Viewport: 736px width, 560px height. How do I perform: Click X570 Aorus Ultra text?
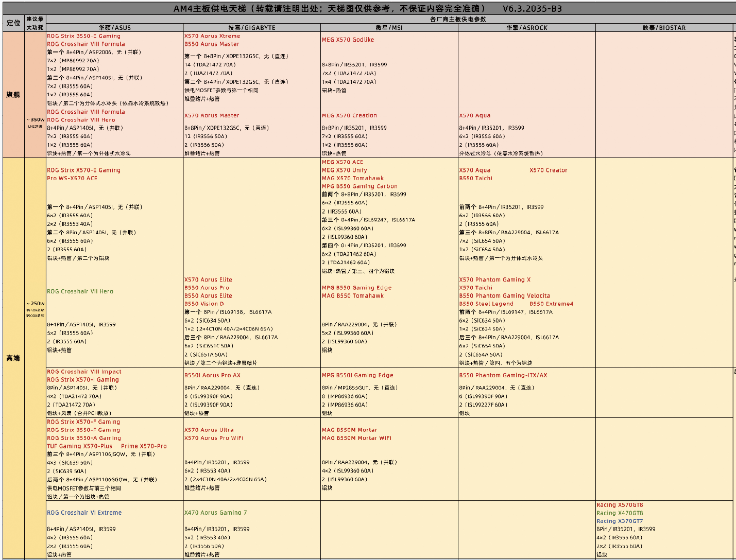(x=209, y=430)
